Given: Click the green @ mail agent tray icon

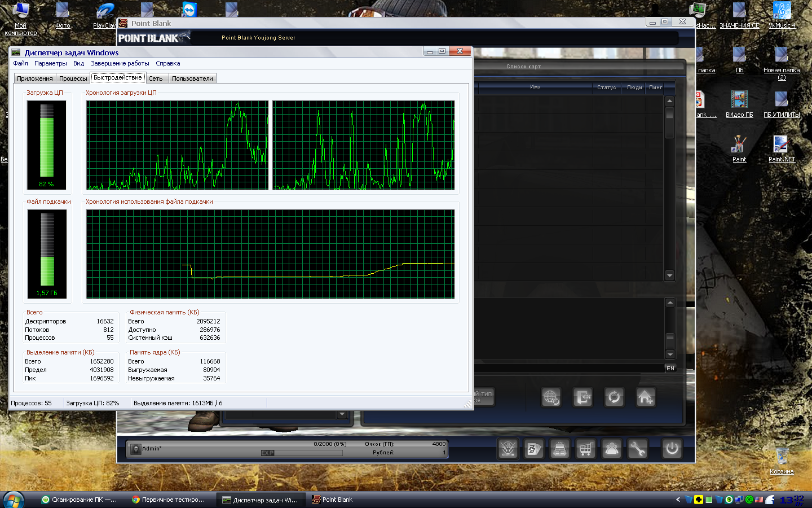Looking at the screenshot, I should 749,500.
